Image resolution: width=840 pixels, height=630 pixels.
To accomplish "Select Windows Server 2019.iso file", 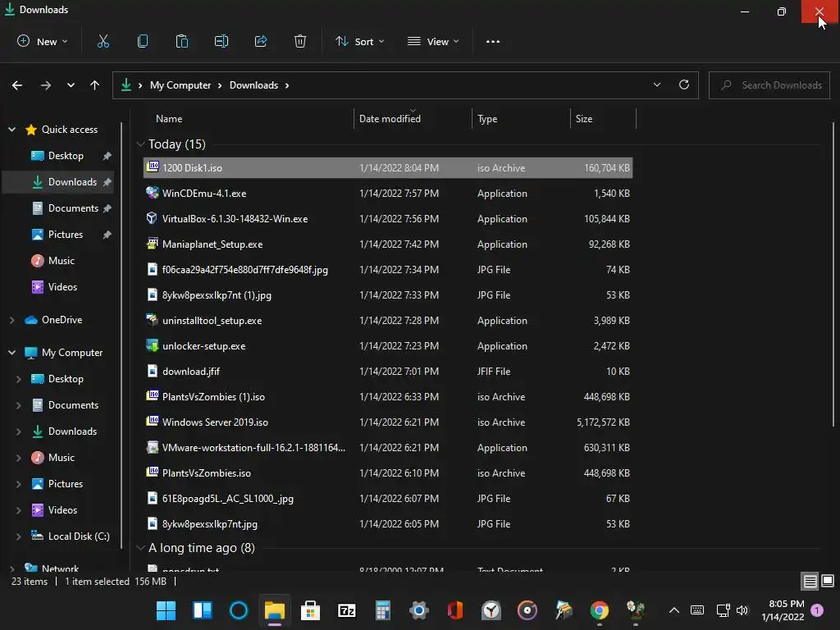I will [x=388, y=422].
